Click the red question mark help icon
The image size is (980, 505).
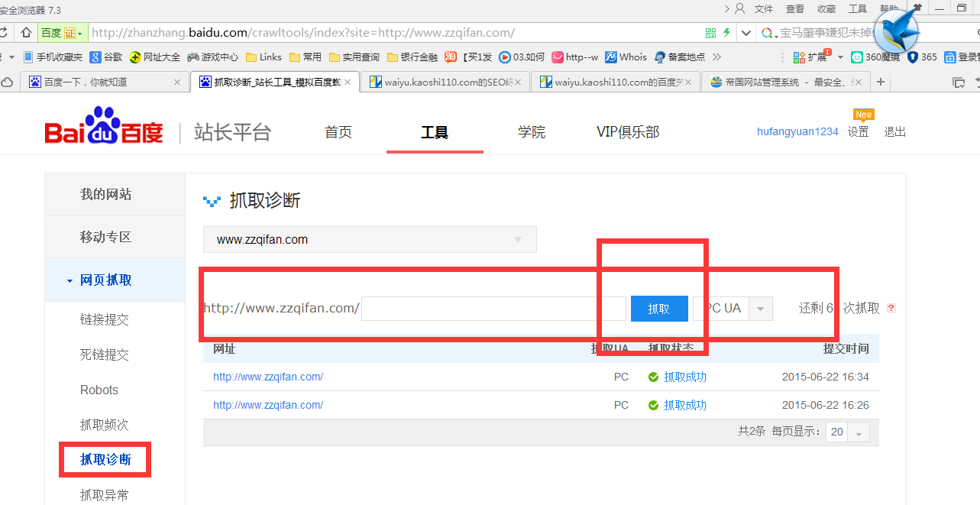[891, 308]
